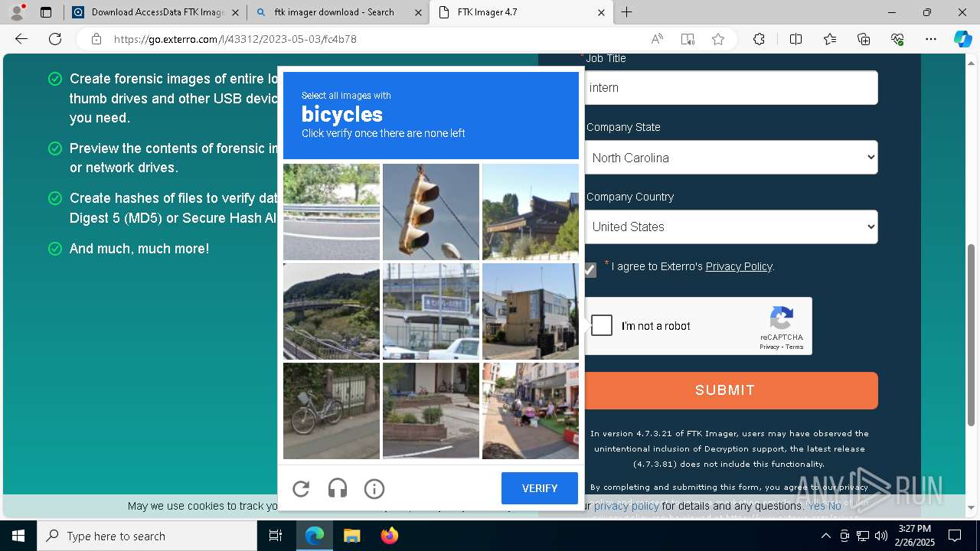980x551 pixels.
Task: Select the street cafe sidewalk captcha tile
Action: pos(531,411)
